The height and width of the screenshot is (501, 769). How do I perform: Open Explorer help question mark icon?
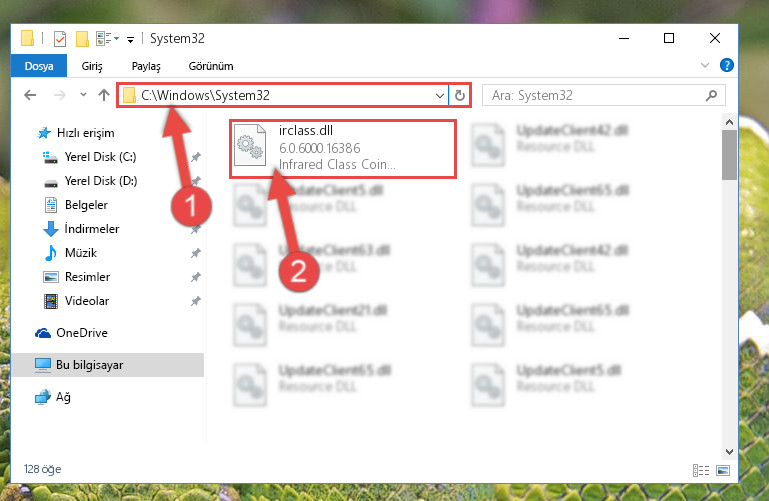click(x=726, y=65)
